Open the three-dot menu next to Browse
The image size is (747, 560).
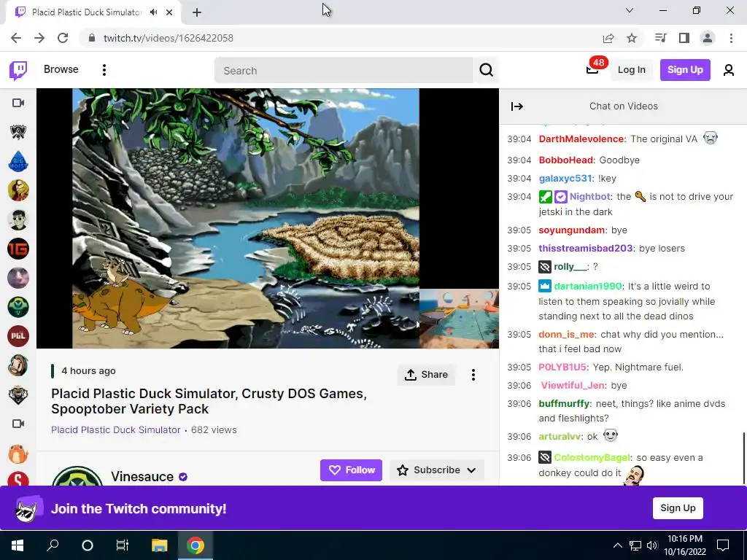click(x=104, y=70)
